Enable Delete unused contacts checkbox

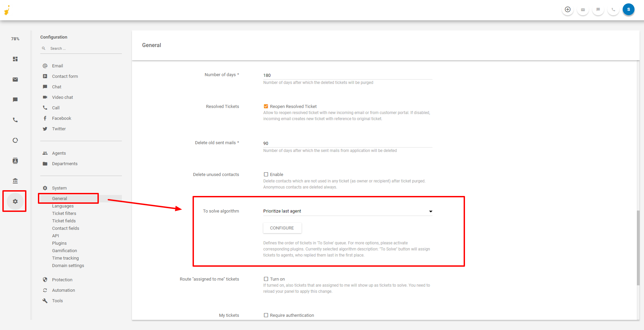coord(266,174)
